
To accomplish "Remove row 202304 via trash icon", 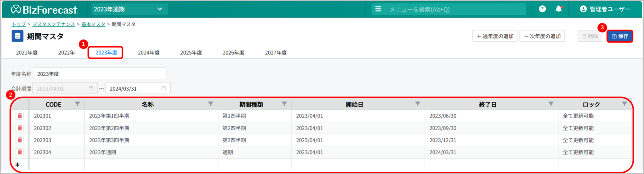I will (x=20, y=152).
